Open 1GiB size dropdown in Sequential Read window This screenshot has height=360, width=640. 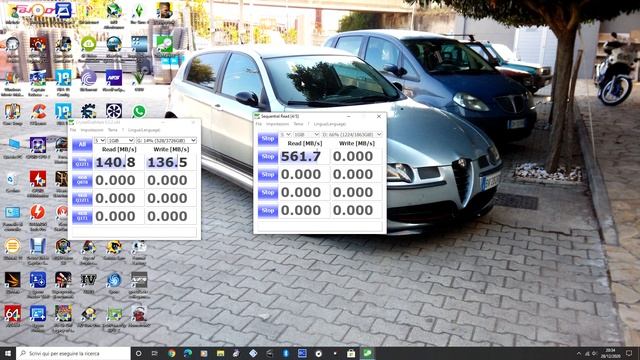point(306,134)
